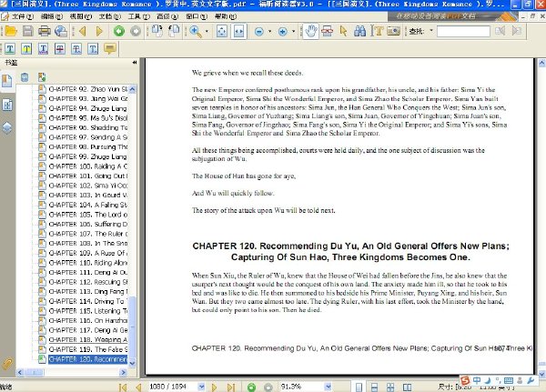Click the arrow select tool
546x392 pixels.
coord(343,31)
